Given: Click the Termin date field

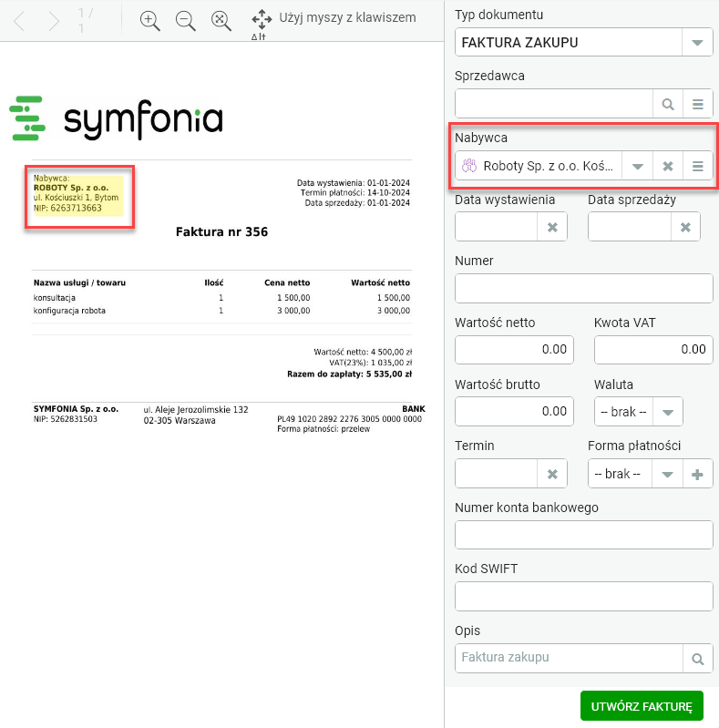Looking at the screenshot, I should click(496, 474).
